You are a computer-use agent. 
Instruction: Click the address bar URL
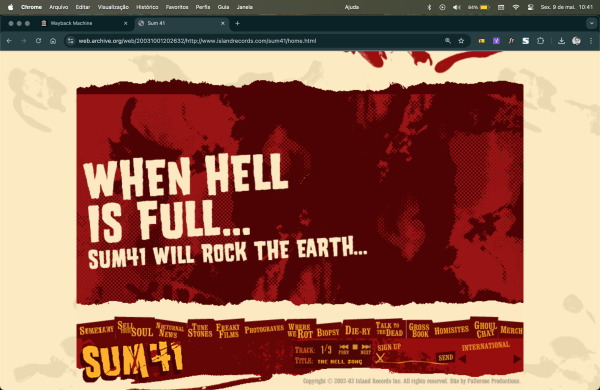pyautogui.click(x=197, y=41)
